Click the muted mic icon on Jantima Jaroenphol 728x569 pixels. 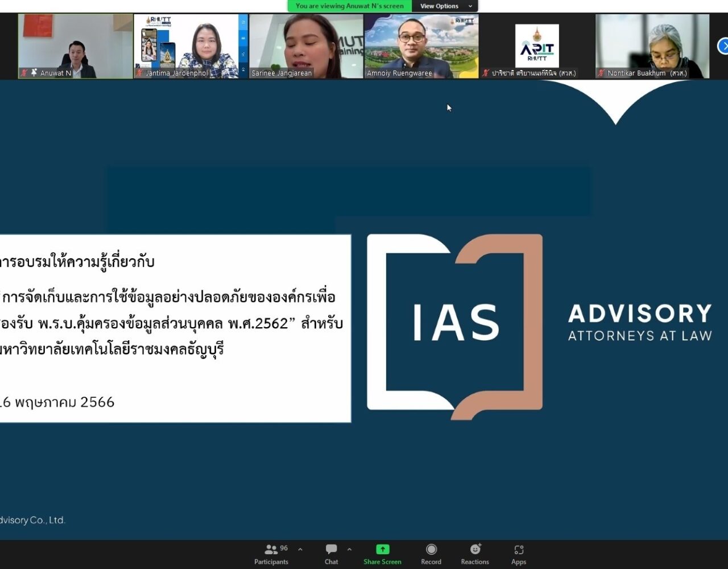(139, 73)
